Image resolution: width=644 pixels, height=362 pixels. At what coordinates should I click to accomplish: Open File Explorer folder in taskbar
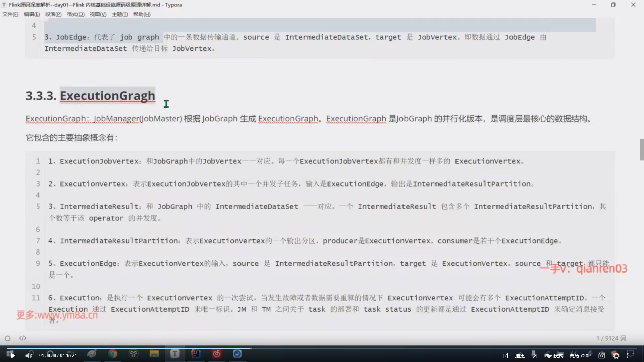(154, 354)
